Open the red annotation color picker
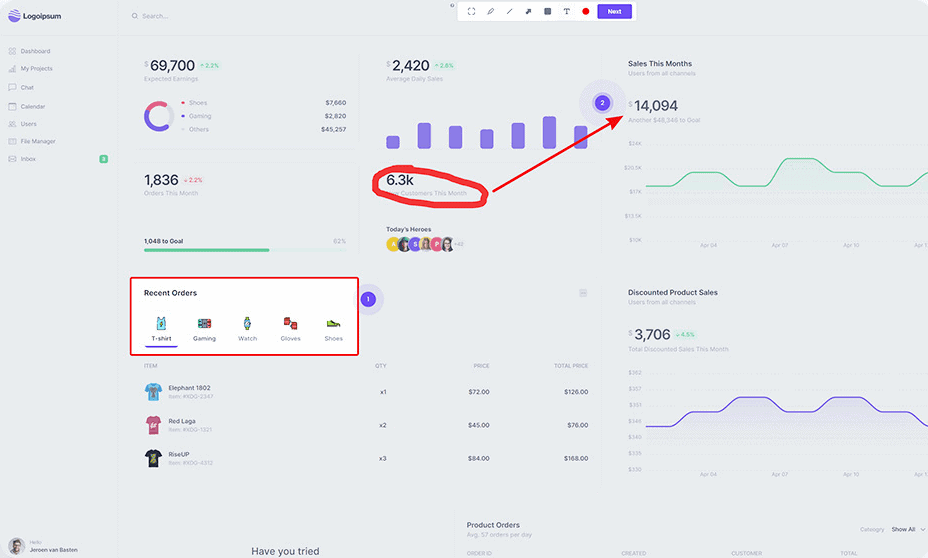This screenshot has width=928, height=558. [586, 12]
